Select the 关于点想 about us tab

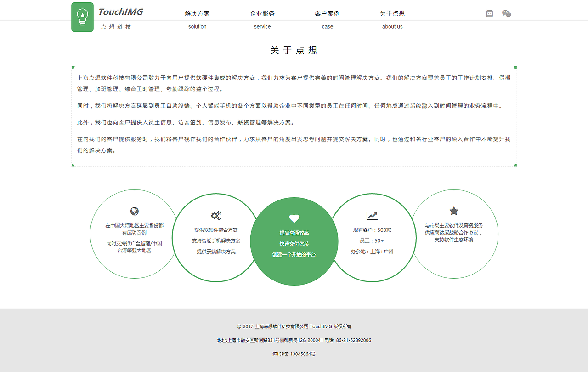[392, 13]
